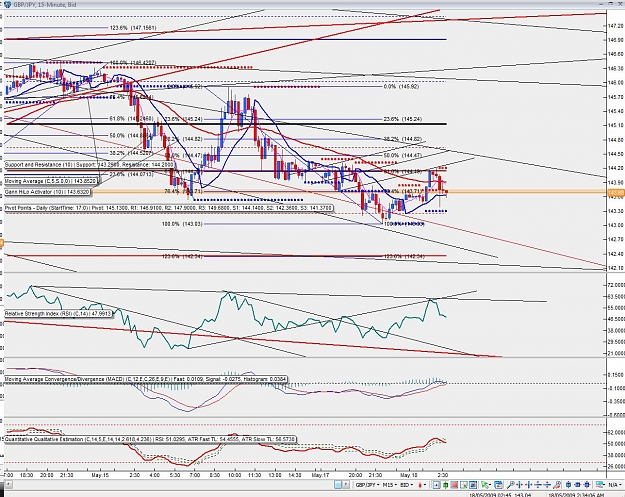
Task: Click the May.15 date label on time axis
Action: click(x=100, y=475)
